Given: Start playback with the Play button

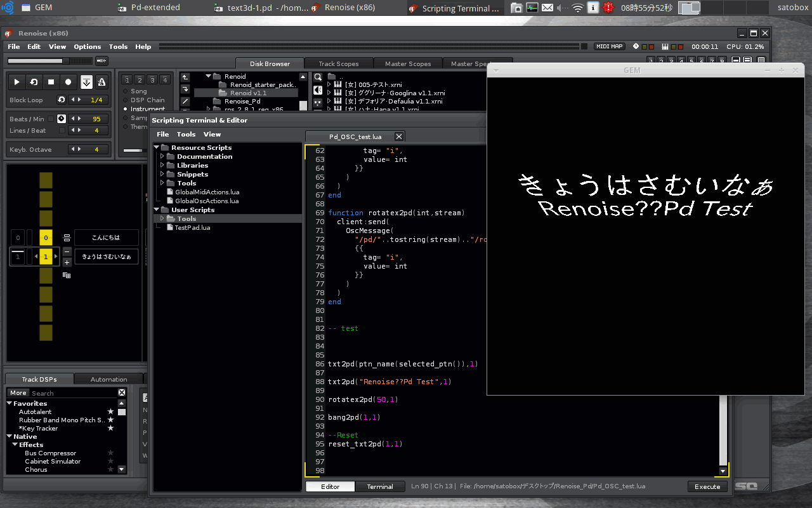Looking at the screenshot, I should pos(17,82).
